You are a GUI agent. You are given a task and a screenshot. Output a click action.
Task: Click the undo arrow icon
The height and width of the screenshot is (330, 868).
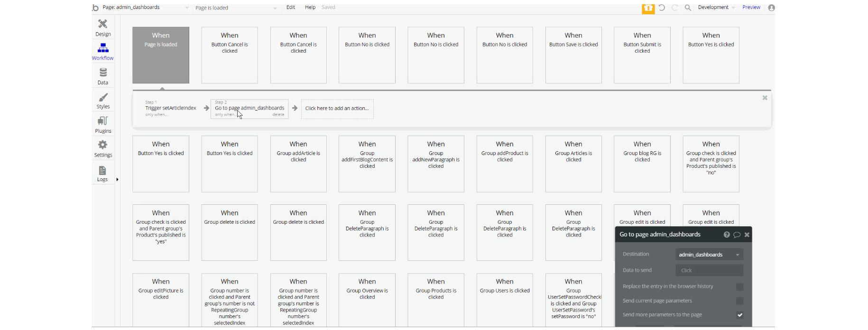pos(662,8)
